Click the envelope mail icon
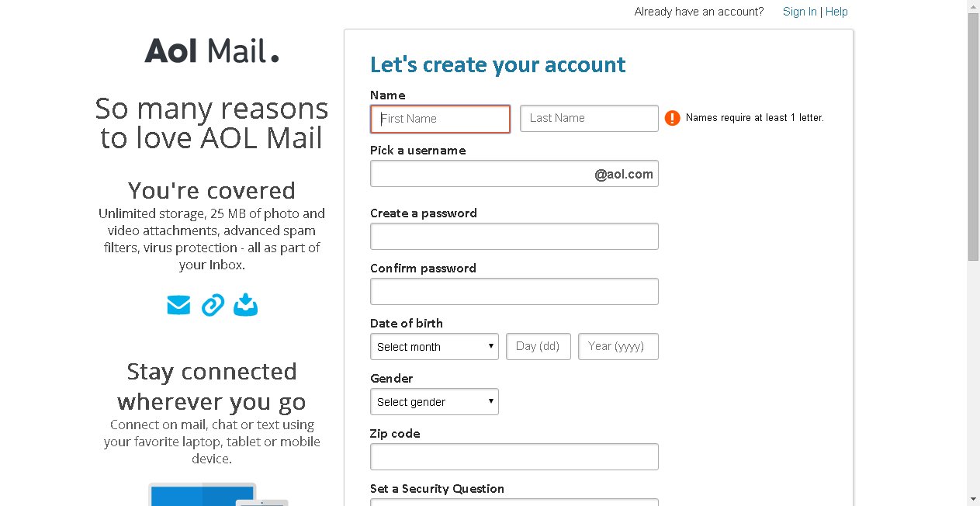The image size is (980, 506). (x=178, y=305)
